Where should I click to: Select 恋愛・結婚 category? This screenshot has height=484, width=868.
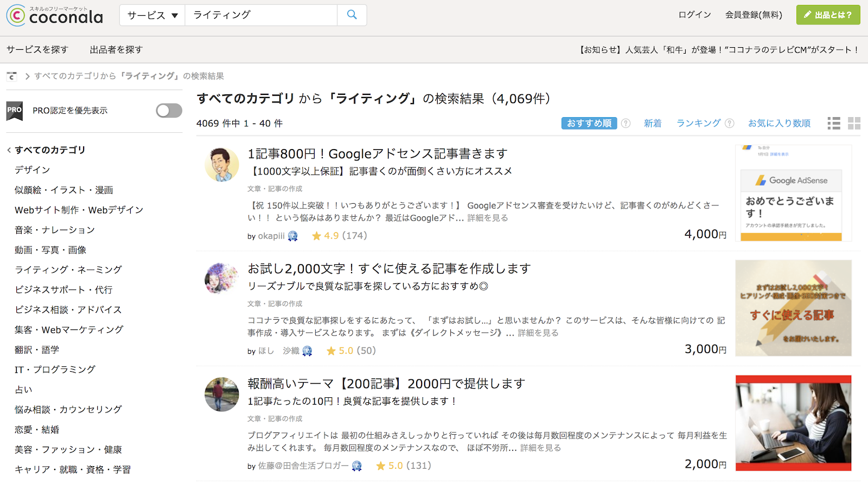coord(37,430)
